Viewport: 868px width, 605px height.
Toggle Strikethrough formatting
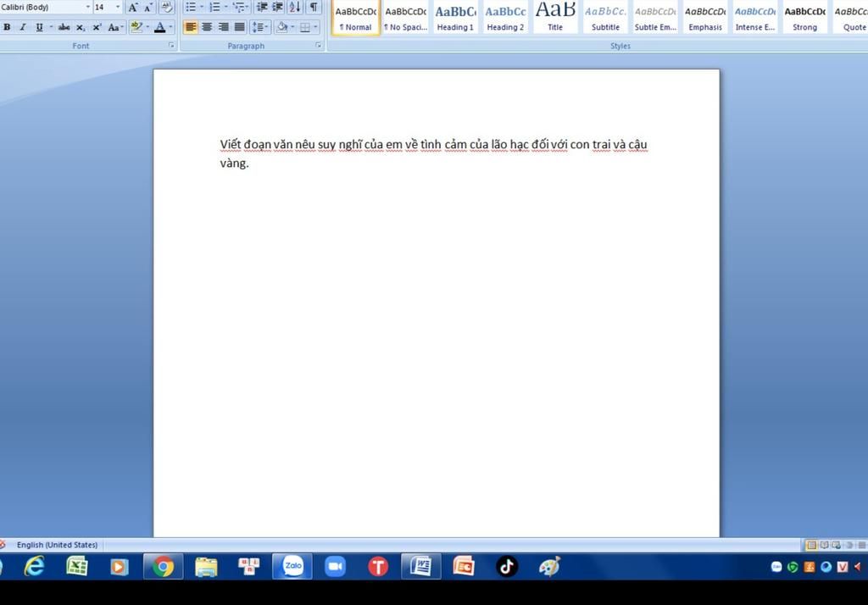64,26
